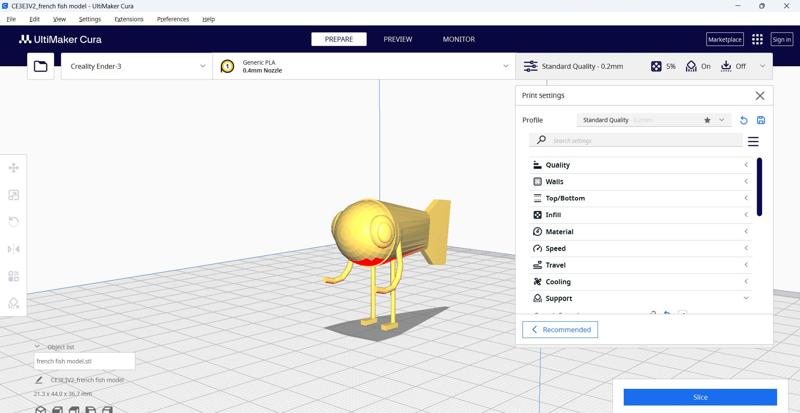Screen dimensions: 800x413
Task: Click the 5% infill icon in header
Action: [x=657, y=66]
